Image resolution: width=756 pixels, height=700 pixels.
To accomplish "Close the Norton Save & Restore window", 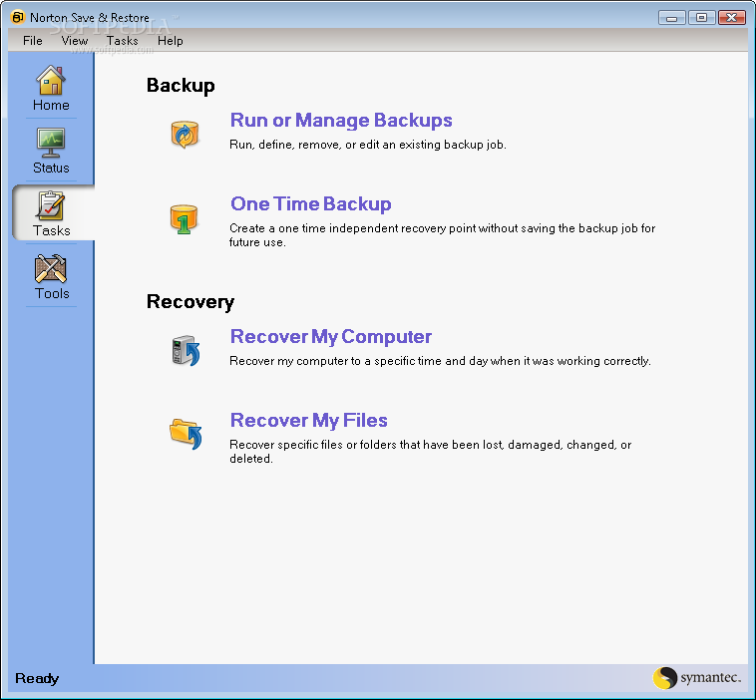I will pyautogui.click(x=732, y=18).
